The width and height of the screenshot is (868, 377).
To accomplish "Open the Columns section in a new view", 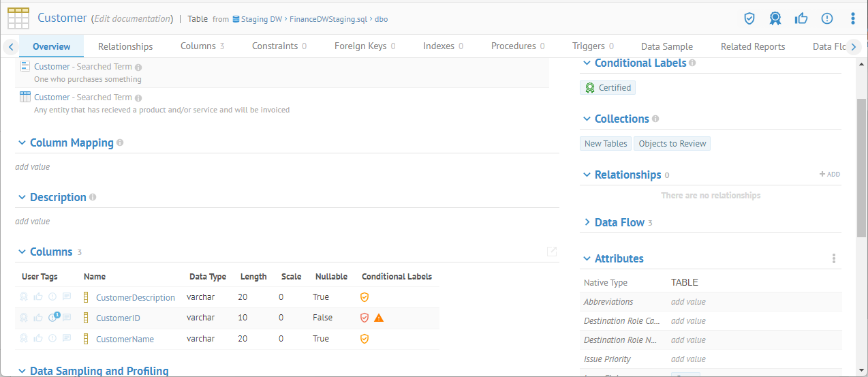I will 552,252.
